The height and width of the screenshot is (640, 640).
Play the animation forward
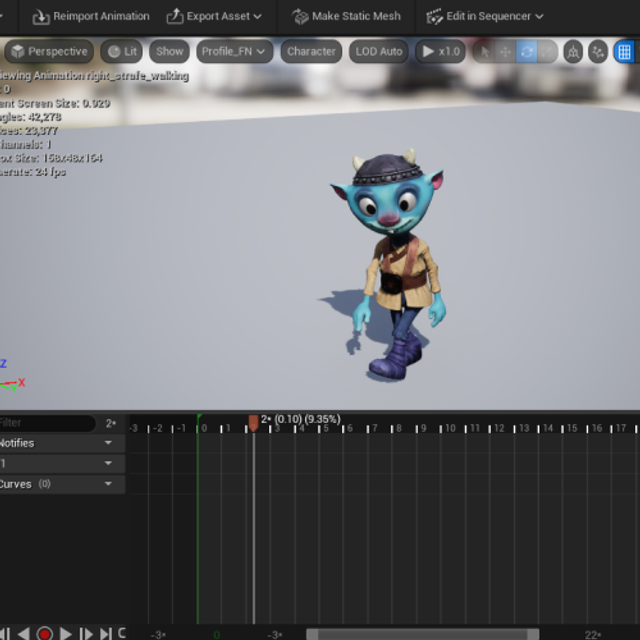[x=65, y=633]
